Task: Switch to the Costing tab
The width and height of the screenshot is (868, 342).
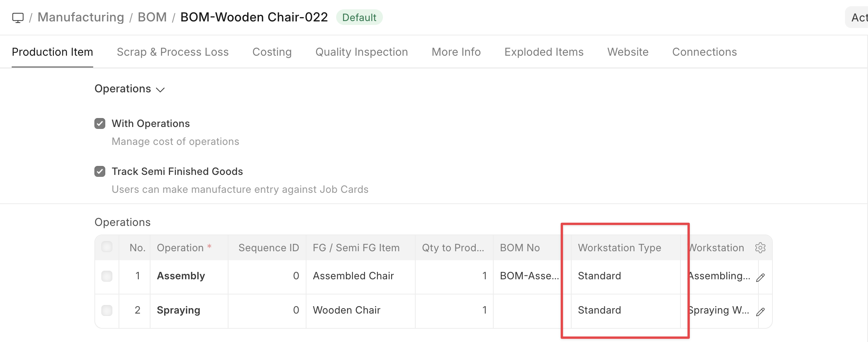Action: click(272, 52)
